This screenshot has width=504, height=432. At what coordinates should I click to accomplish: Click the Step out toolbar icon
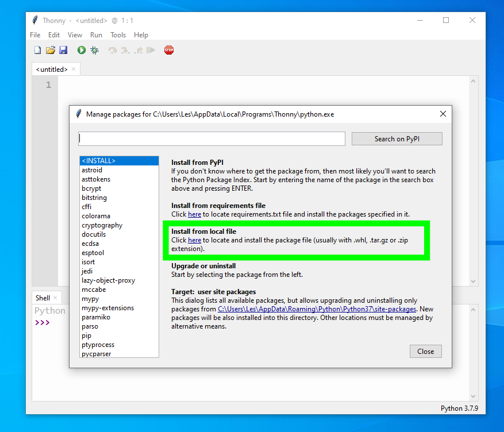[138, 50]
